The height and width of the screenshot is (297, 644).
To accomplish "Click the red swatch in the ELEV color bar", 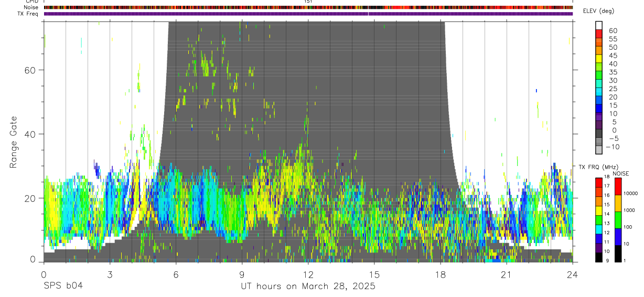I will coord(599,34).
